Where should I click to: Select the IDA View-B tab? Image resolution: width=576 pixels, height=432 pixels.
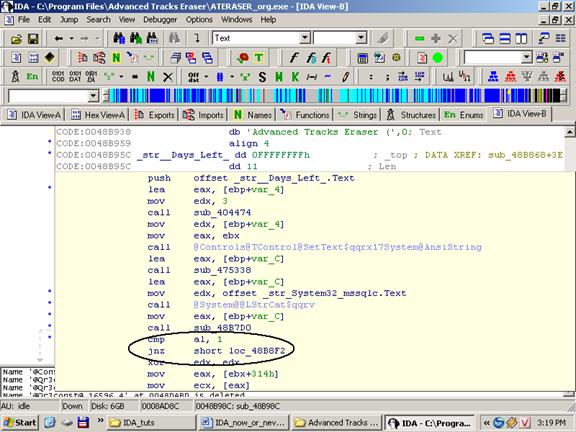click(x=520, y=114)
